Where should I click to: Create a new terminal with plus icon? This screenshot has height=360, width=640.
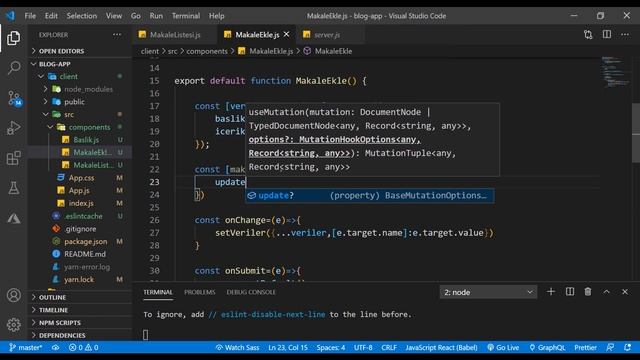(x=551, y=292)
